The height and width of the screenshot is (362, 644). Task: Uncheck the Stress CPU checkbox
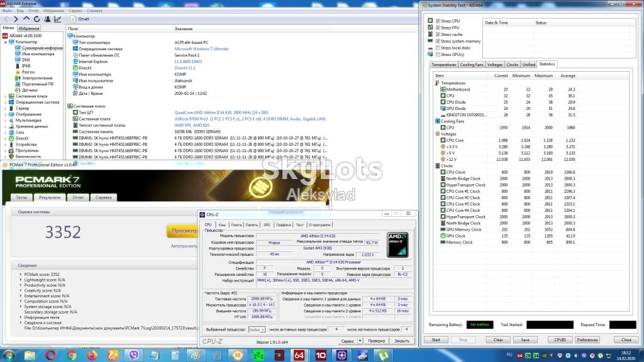(438, 21)
